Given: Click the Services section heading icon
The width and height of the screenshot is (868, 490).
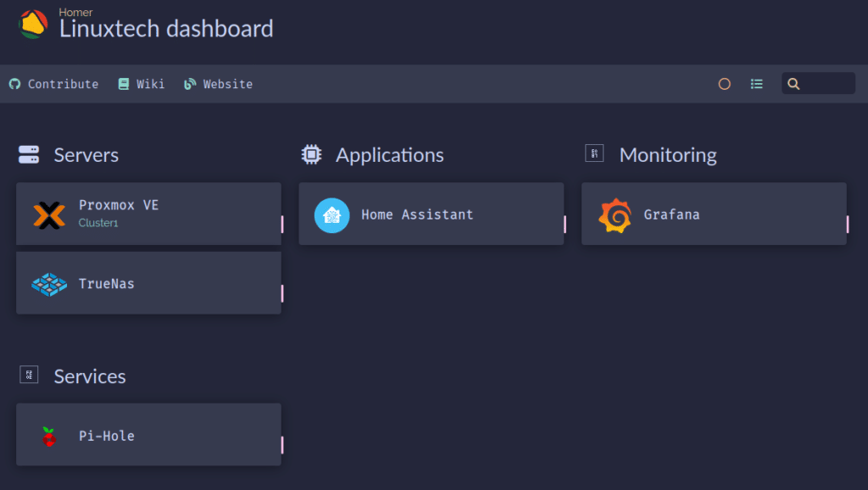Looking at the screenshot, I should coord(29,375).
